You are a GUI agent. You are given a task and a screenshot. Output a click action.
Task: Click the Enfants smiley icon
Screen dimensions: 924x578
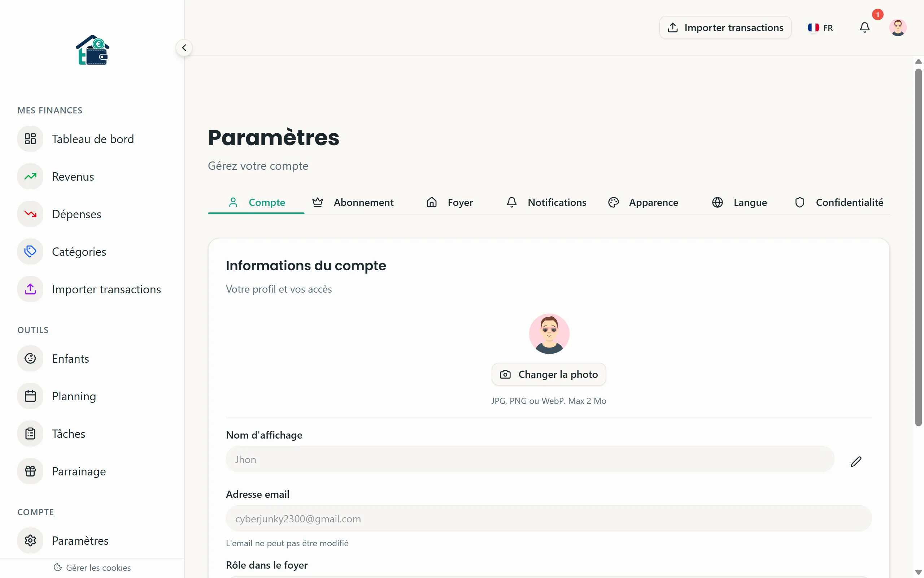(30, 358)
